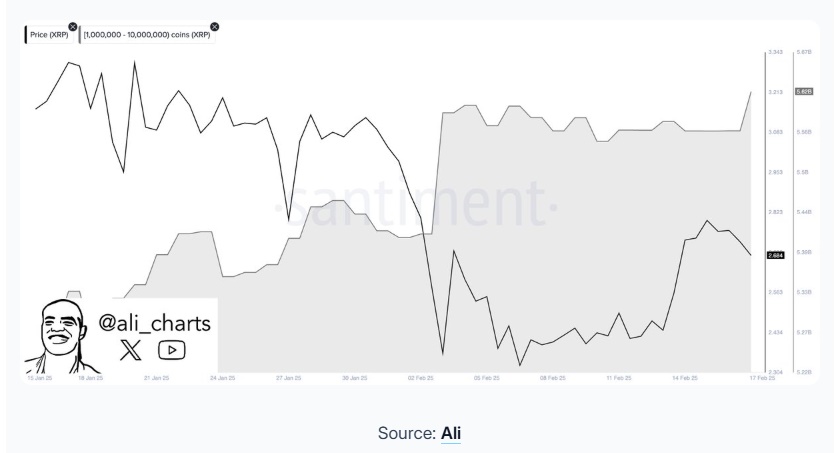
Task: Click the @ali_charts handle text
Action: tap(154, 323)
